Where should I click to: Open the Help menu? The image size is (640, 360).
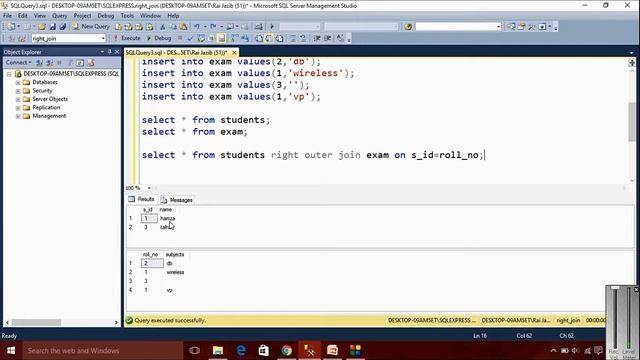[173, 16]
